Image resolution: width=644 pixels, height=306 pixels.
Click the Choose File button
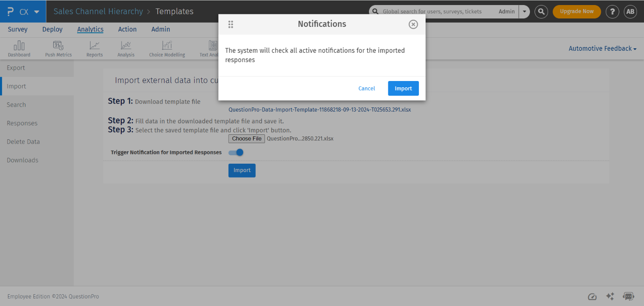click(x=247, y=139)
